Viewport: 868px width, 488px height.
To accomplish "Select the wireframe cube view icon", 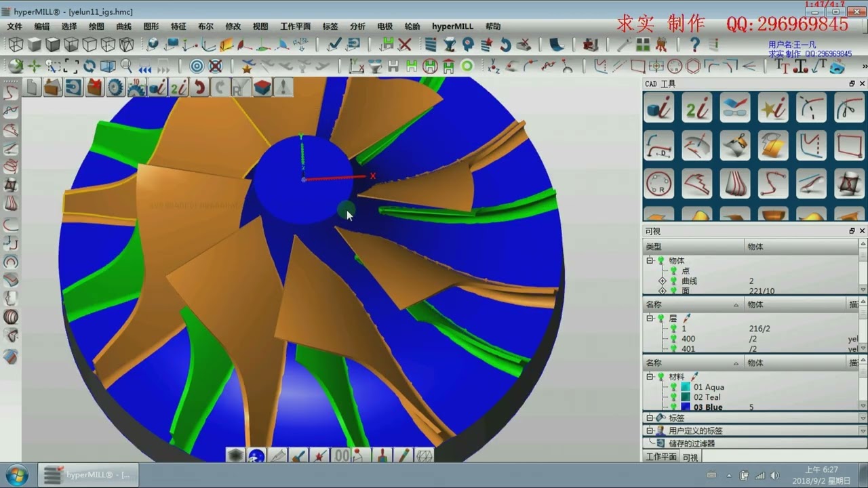I will click(16, 45).
